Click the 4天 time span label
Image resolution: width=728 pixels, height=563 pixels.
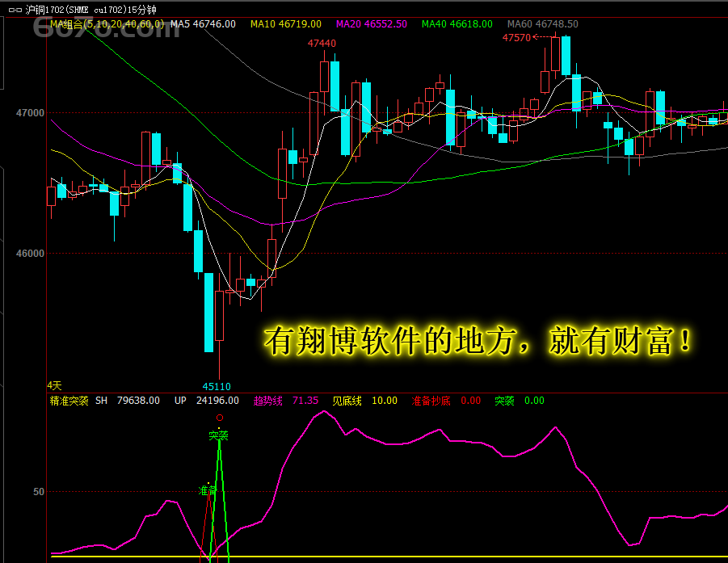tap(54, 385)
